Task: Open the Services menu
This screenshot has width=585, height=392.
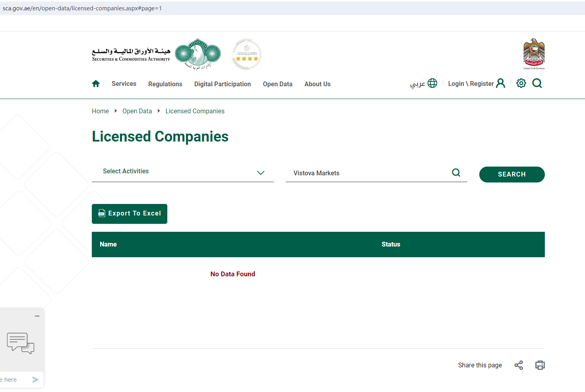Action: point(124,84)
